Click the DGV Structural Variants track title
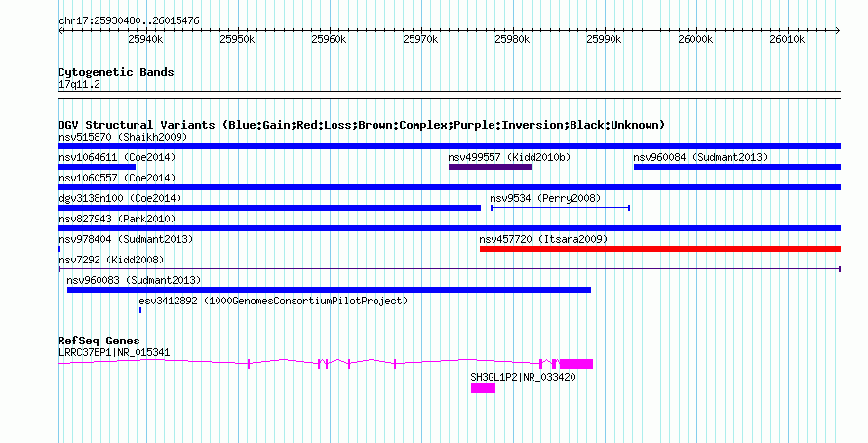 click(361, 125)
